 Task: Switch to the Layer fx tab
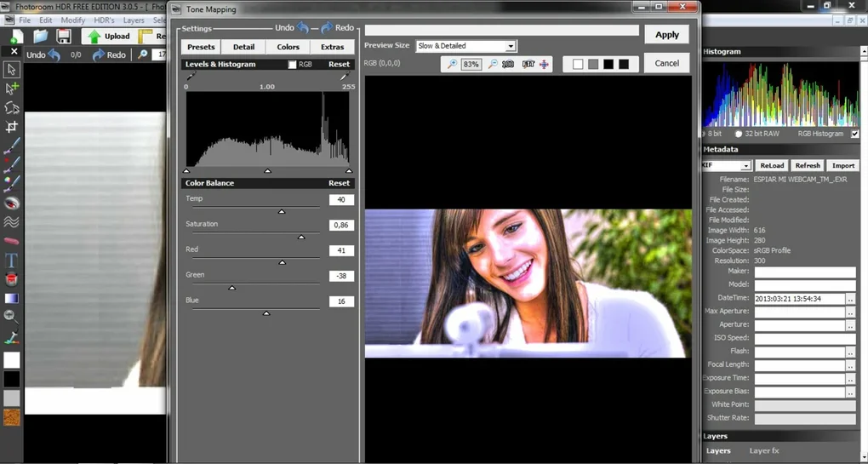[x=764, y=450]
